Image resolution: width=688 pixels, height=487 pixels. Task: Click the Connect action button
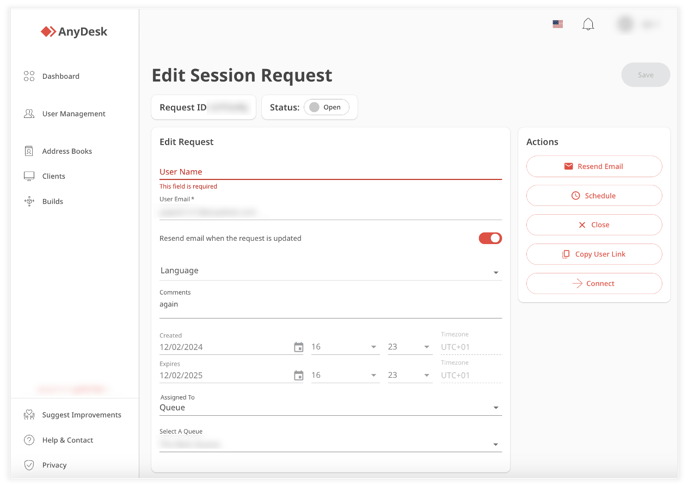pos(594,283)
